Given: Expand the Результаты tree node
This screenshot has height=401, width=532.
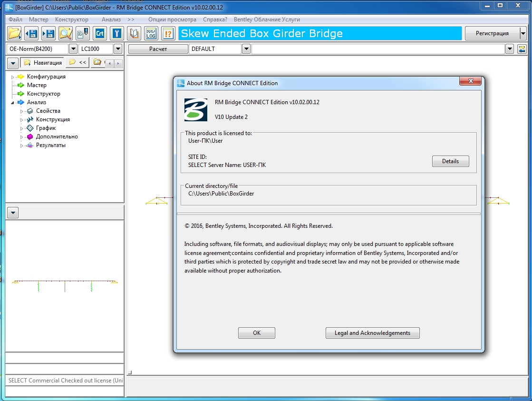Looking at the screenshot, I should pos(21,146).
